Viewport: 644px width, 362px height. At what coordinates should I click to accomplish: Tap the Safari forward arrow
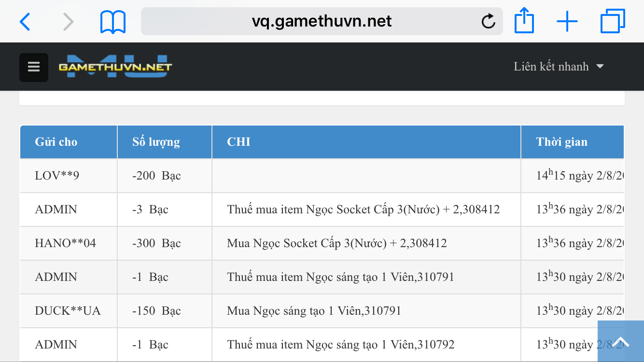(x=69, y=22)
